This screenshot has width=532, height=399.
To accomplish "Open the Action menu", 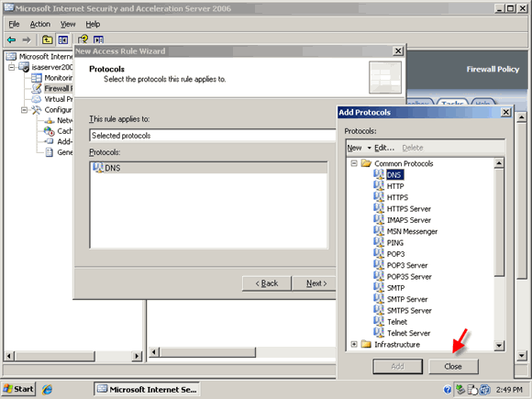I will pos(40,24).
